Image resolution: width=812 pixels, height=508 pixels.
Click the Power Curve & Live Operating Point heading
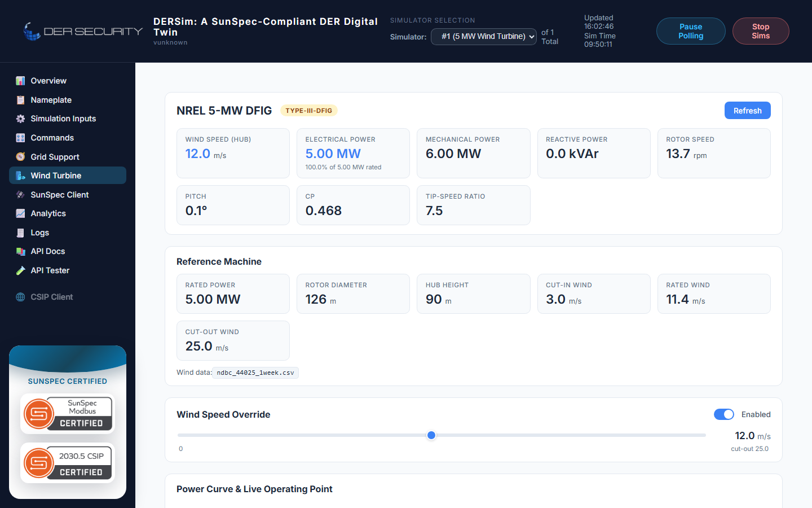(254, 489)
